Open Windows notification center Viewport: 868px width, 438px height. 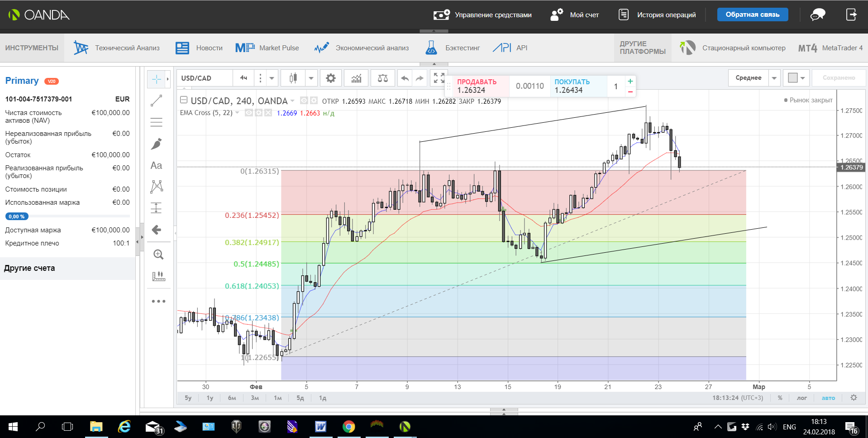[x=851, y=427]
